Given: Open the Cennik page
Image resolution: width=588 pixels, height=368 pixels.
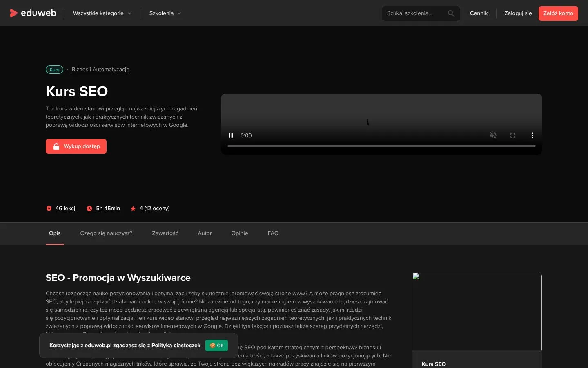Looking at the screenshot, I should (x=479, y=13).
